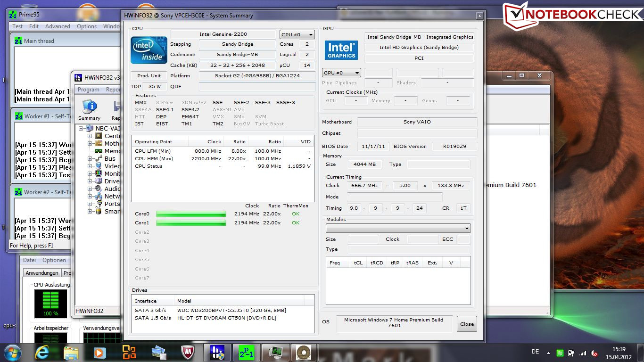644x362 pixels.
Task: Expand the Motherboard tree node
Action: [90, 143]
